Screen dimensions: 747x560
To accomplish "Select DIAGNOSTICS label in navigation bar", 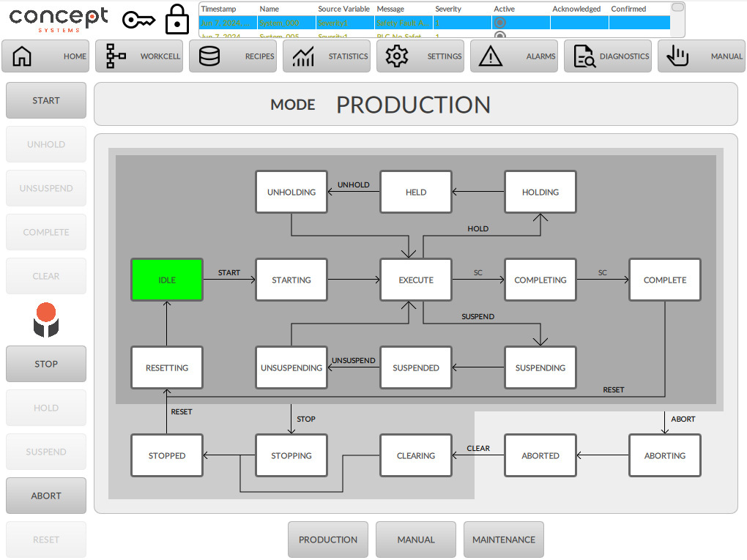I will 624,56.
